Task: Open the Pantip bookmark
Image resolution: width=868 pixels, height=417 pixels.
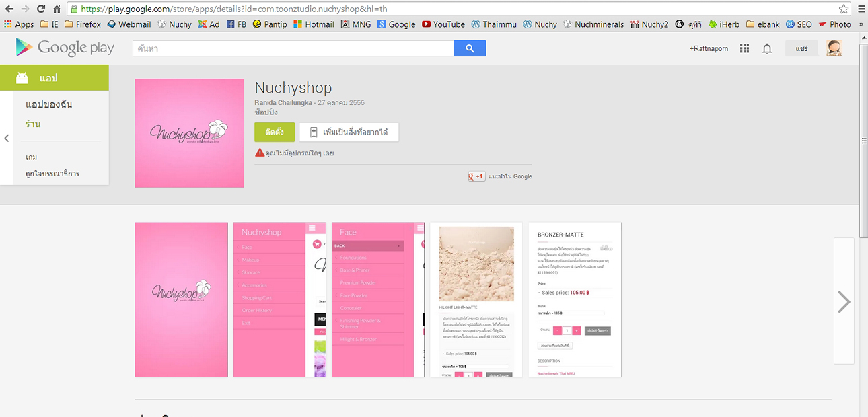Action: tap(270, 24)
